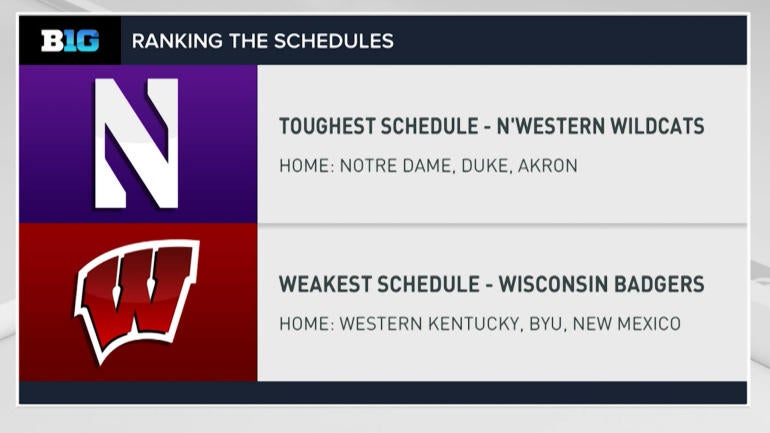This screenshot has height=433, width=770.
Task: Click the dark navy footer bar
Action: pyautogui.click(x=383, y=392)
